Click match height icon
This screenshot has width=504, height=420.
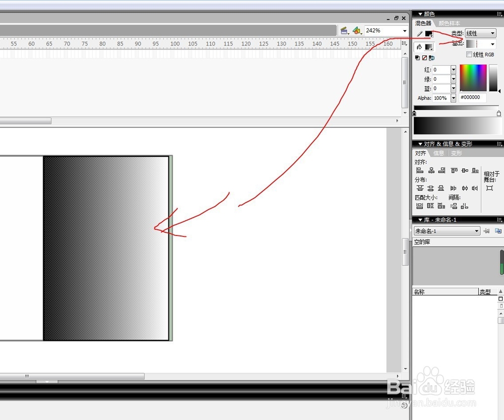coord(430,206)
